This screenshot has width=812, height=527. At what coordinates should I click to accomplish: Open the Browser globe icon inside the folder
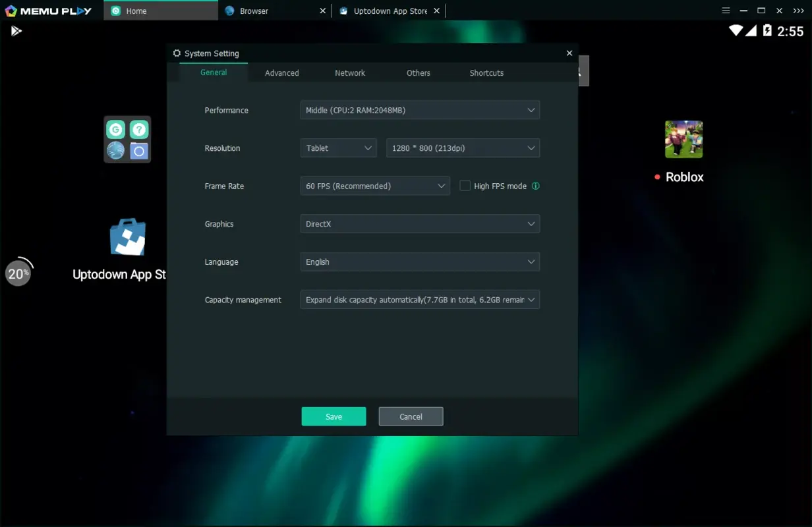[x=115, y=151]
